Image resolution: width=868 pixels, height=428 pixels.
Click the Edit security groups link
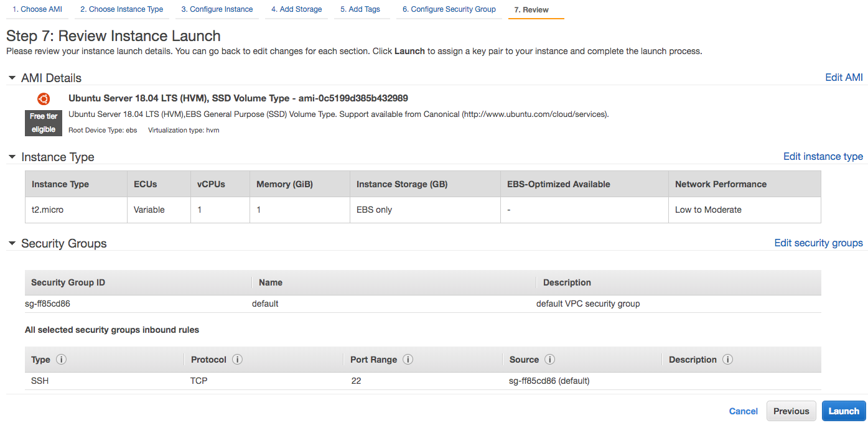[818, 243]
